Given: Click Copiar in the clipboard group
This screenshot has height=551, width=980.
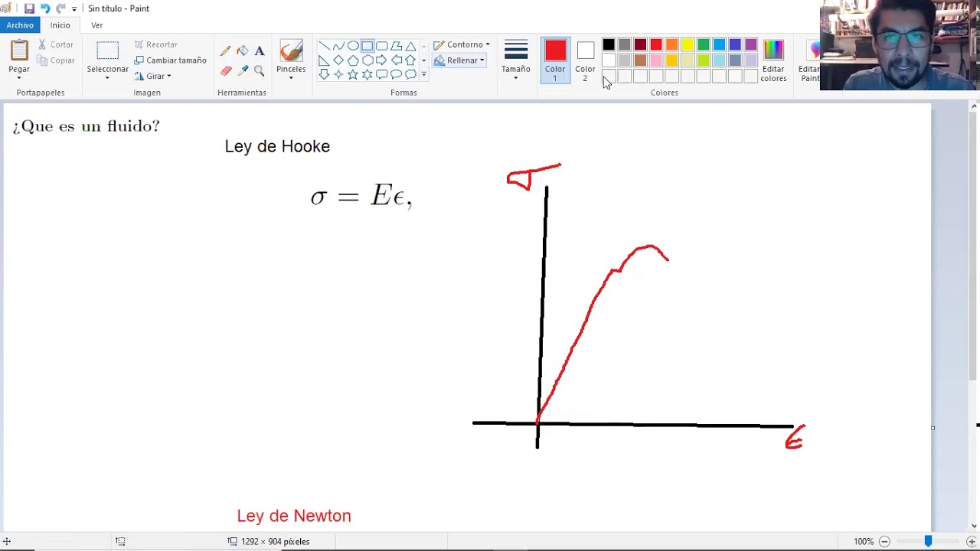Looking at the screenshot, I should coord(55,60).
